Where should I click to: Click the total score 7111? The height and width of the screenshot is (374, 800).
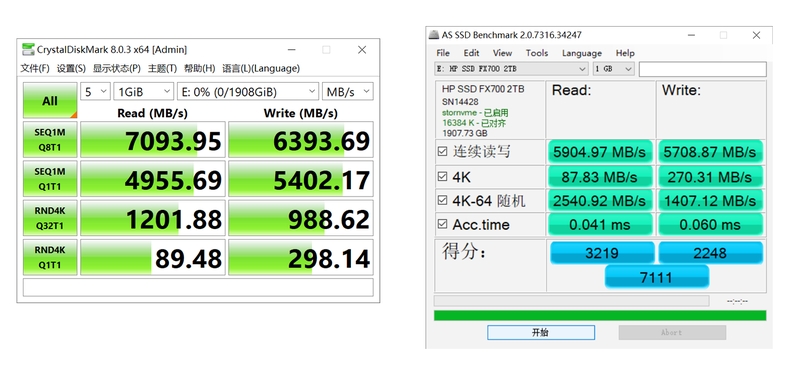click(x=657, y=277)
